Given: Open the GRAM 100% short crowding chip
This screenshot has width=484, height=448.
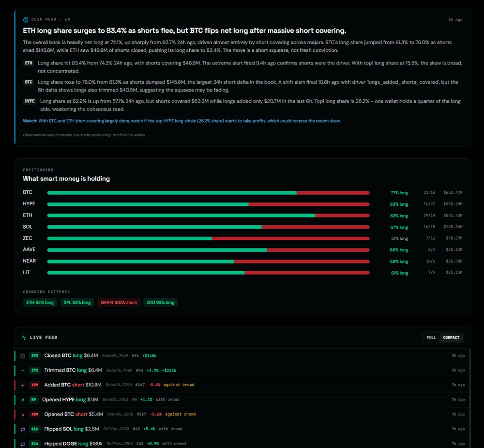Looking at the screenshot, I should pos(119,303).
